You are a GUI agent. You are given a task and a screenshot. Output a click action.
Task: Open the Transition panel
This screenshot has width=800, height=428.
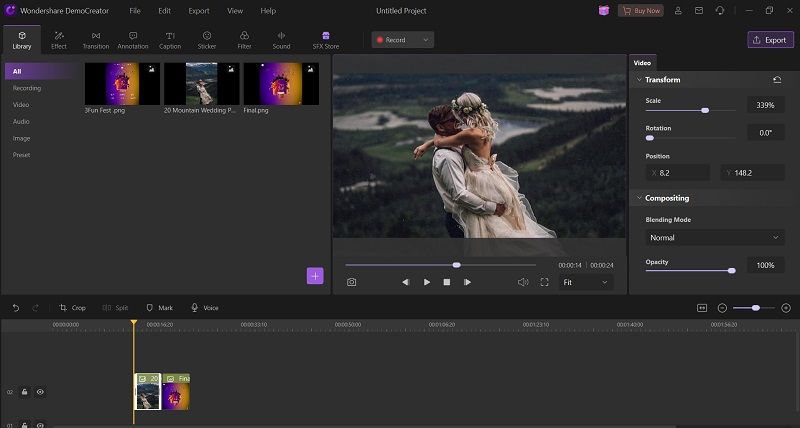tap(96, 40)
